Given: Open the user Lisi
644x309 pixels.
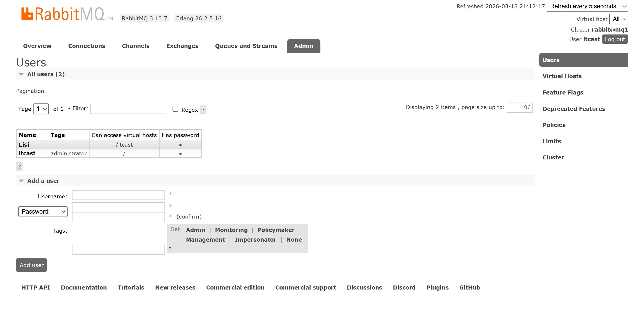Looking at the screenshot, I should [x=24, y=145].
